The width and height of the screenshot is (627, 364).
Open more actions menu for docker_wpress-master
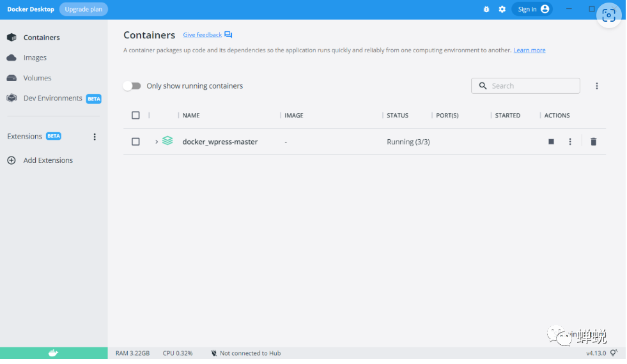570,142
